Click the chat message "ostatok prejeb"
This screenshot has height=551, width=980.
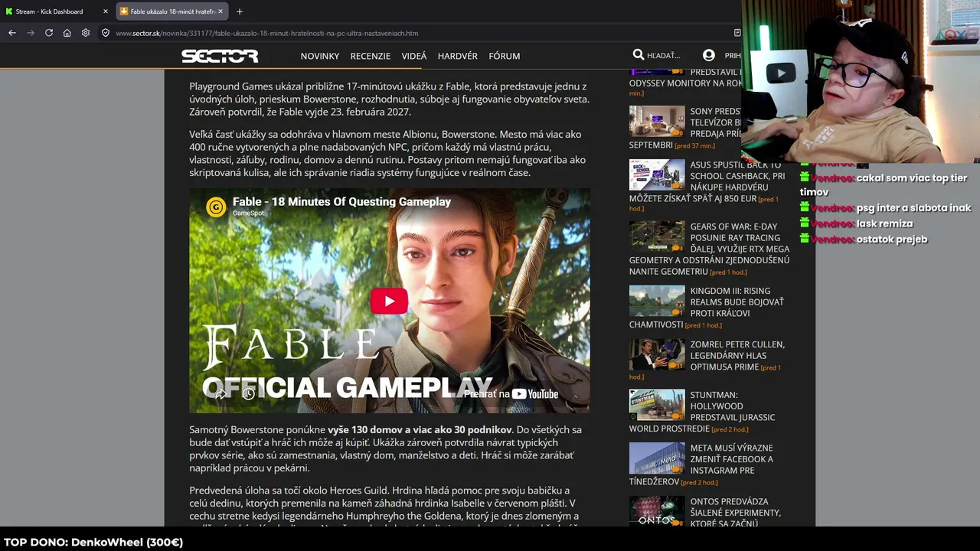point(892,240)
